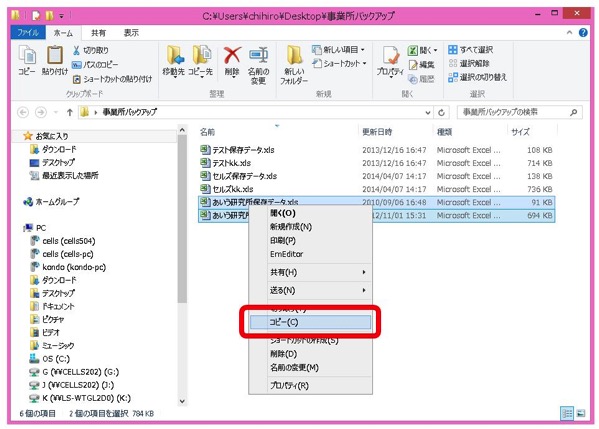Click the 名前の変更 (rename) ribbon icon
599x429 pixels.
coord(258,55)
